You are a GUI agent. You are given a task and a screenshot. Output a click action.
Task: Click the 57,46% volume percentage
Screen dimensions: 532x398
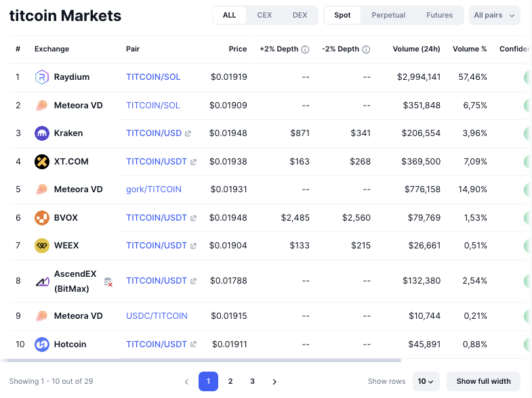click(x=472, y=77)
